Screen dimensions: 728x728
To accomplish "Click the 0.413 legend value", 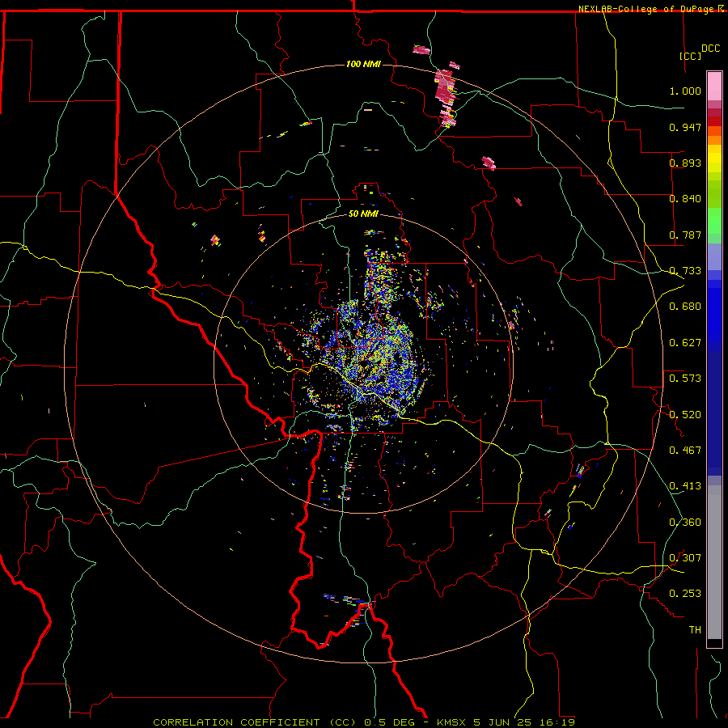I will pyautogui.click(x=685, y=486).
